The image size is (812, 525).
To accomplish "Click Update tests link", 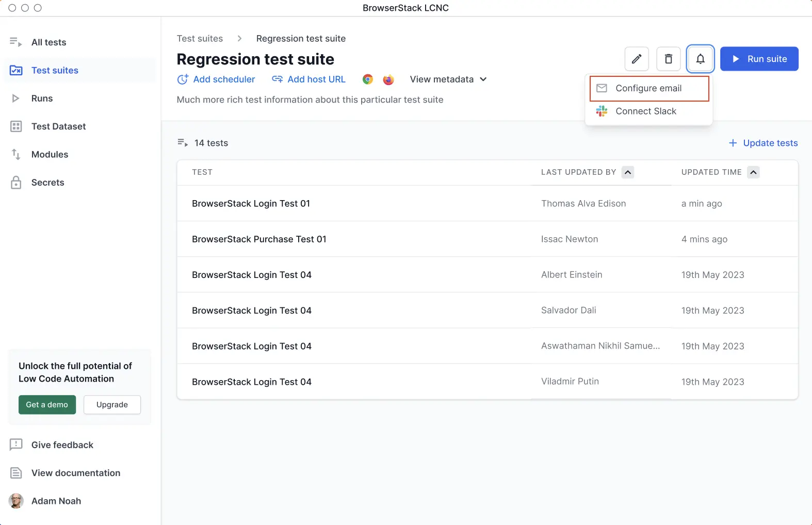I will pyautogui.click(x=763, y=143).
